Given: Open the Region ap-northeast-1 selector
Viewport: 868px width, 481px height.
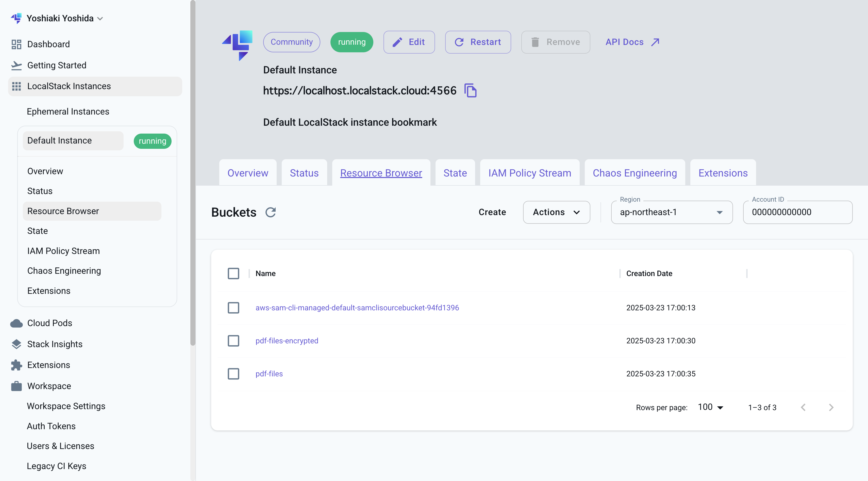Looking at the screenshot, I should pyautogui.click(x=672, y=212).
